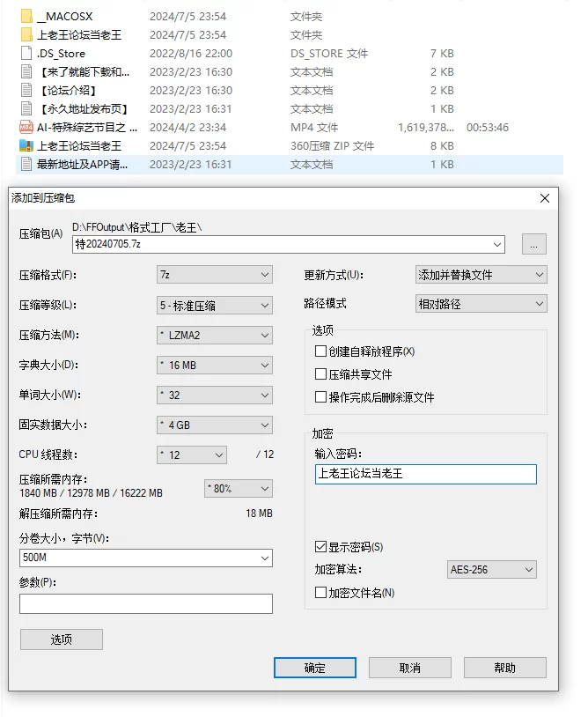Screen dimensions: 588x717
Task: Click the browse "..." button
Action: pyautogui.click(x=534, y=245)
